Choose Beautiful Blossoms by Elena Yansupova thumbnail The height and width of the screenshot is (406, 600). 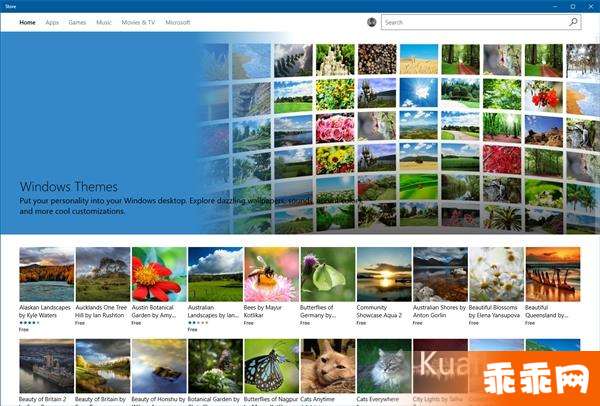497,274
